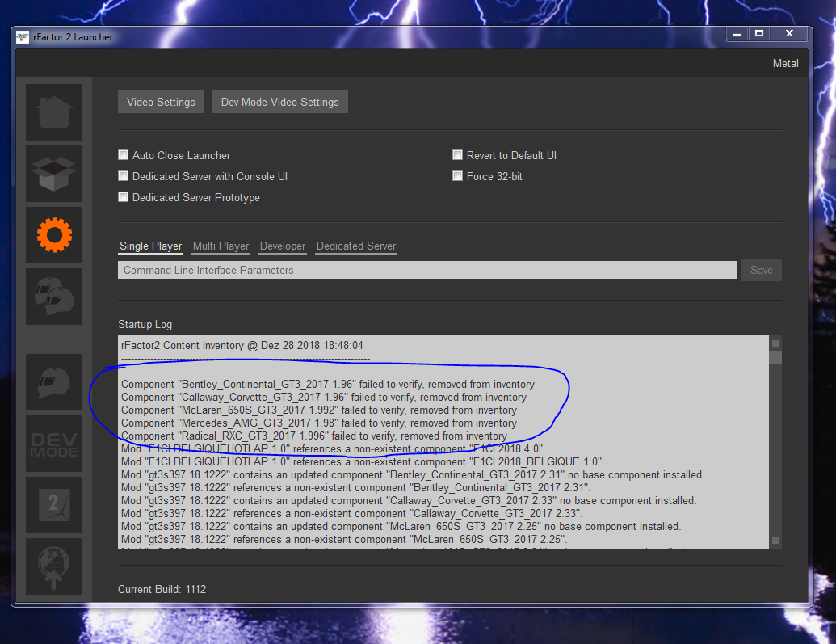The image size is (836, 644).
Task: Switch to the Multi Player tab
Action: point(221,246)
